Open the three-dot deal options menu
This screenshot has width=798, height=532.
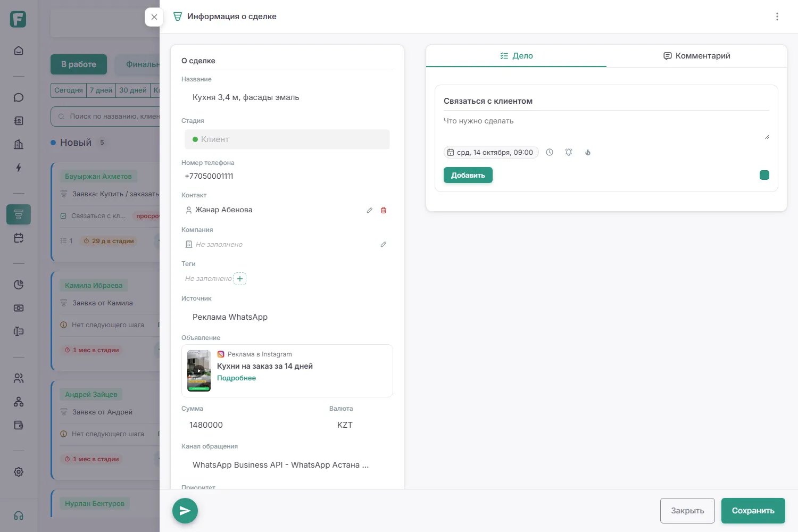point(777,16)
